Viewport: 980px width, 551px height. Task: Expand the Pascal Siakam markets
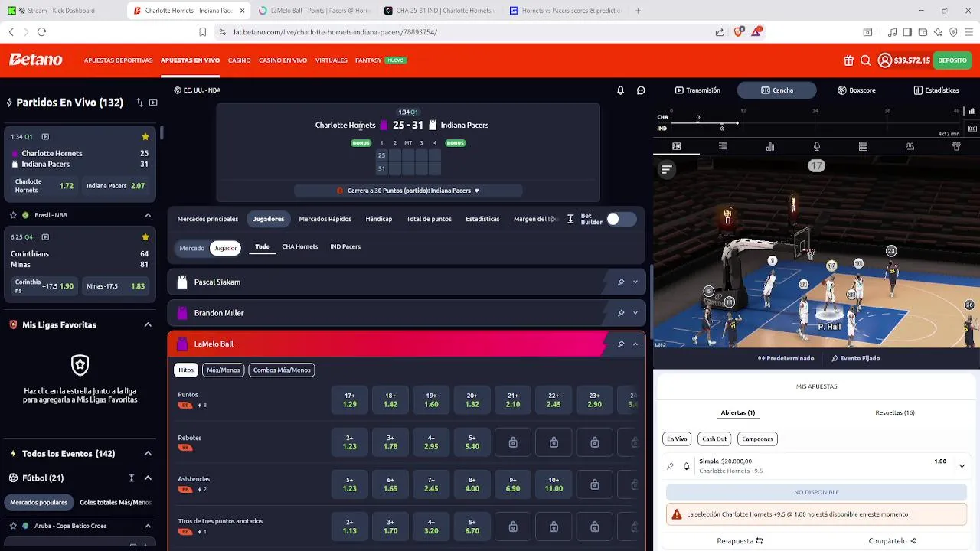(x=635, y=282)
